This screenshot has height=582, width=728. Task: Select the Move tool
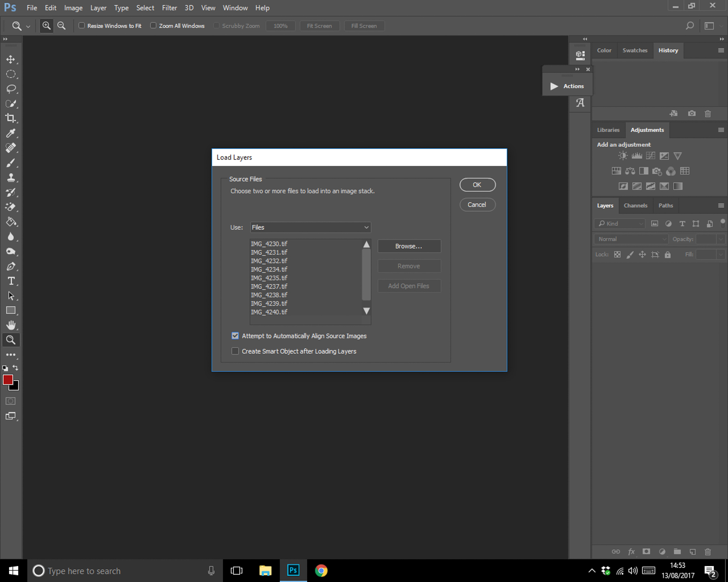point(10,60)
